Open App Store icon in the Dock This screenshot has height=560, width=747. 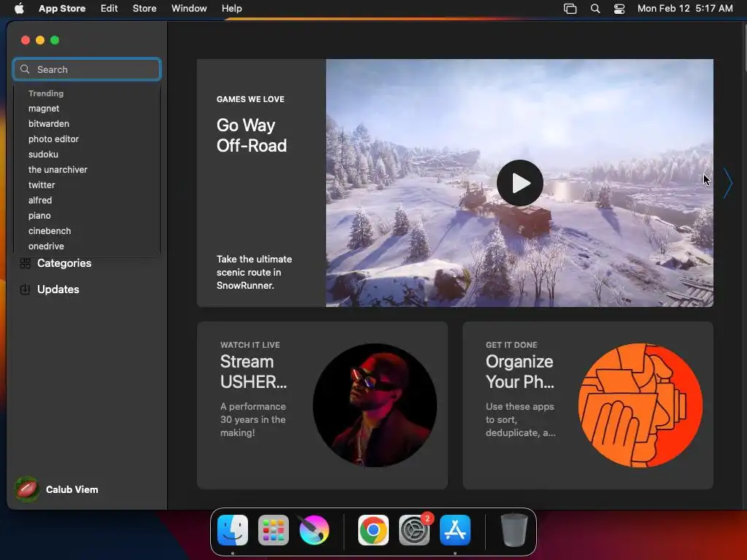pos(455,530)
